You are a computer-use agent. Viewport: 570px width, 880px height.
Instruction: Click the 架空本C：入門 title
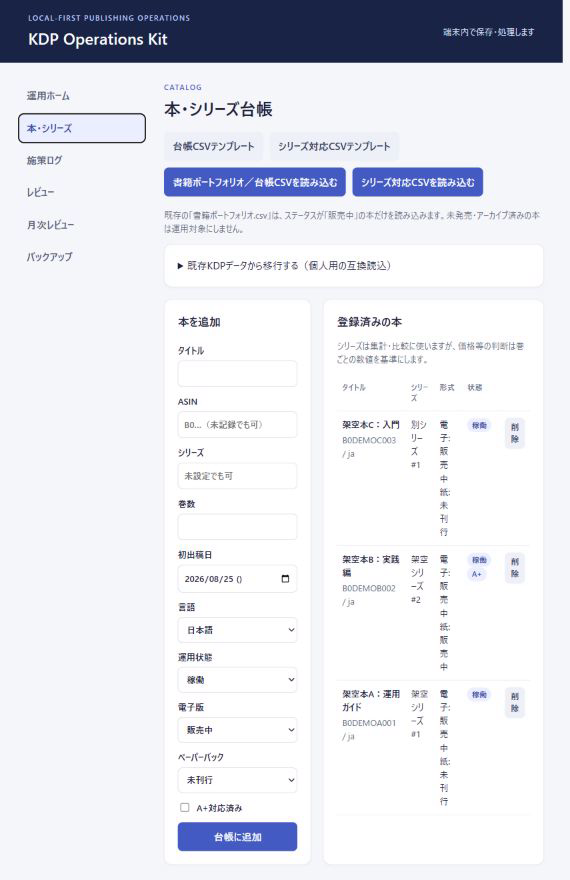click(x=371, y=425)
